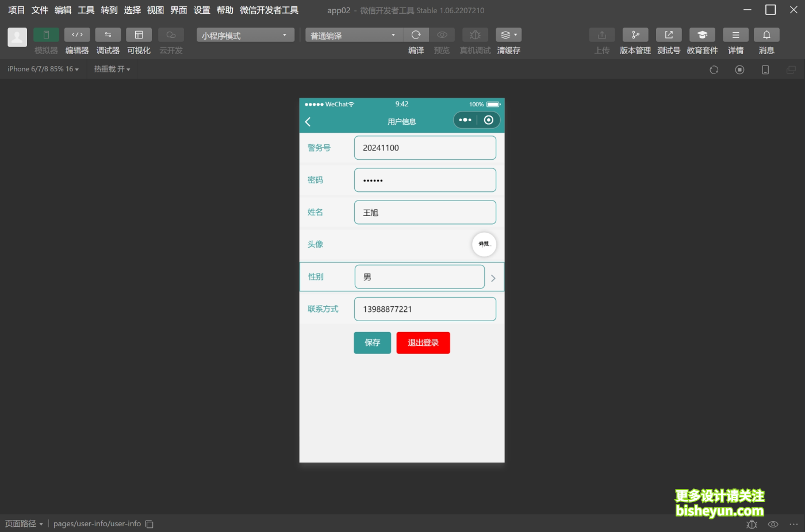Open version management icon
Image resolution: width=805 pixels, height=532 pixels.
click(635, 35)
